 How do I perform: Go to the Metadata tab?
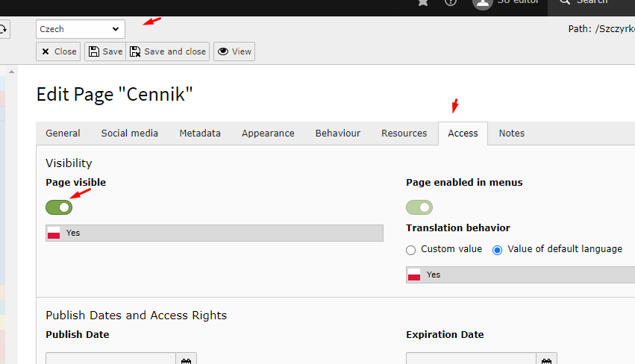click(x=200, y=134)
